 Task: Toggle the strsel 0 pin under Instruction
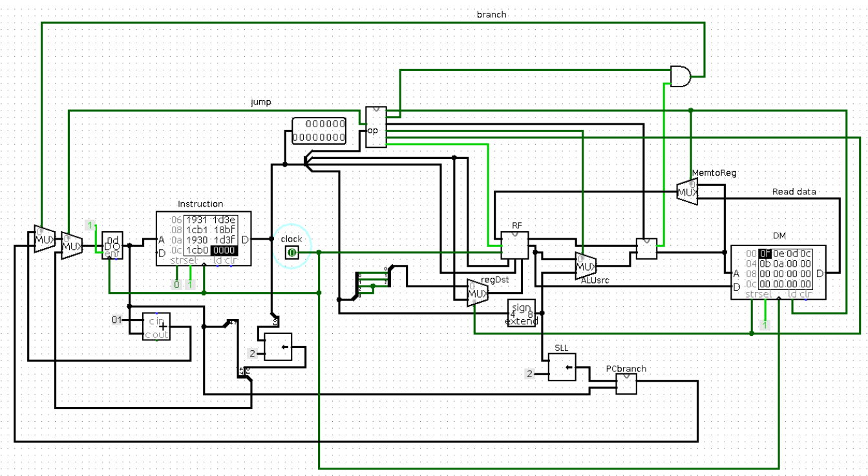click(x=176, y=283)
